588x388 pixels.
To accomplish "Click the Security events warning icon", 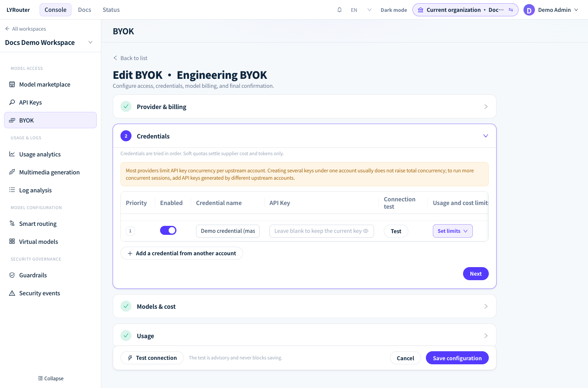I will (12, 293).
